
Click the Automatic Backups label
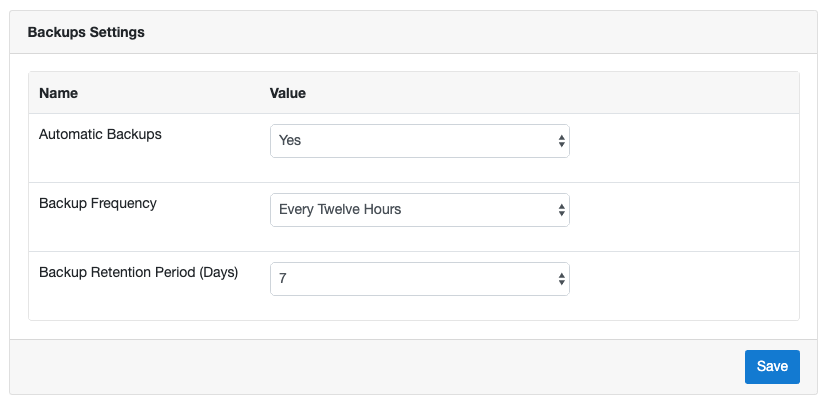point(100,134)
